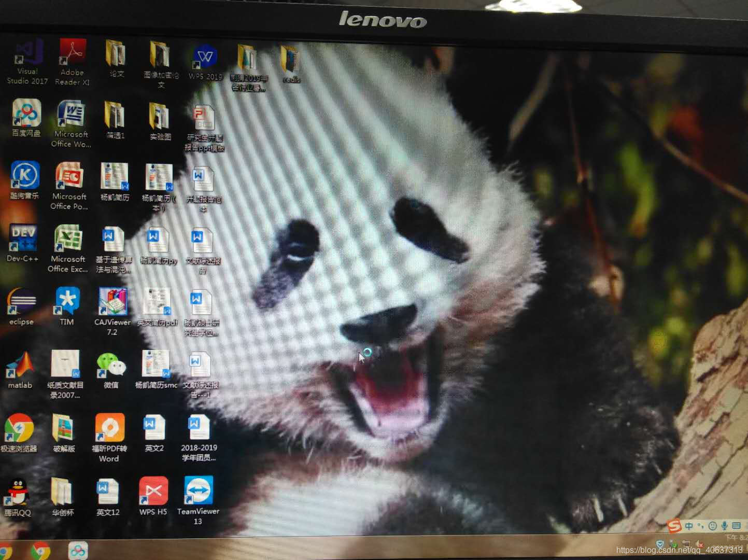
Task: Open Baidu Netdisk from the taskbar
Action: click(x=78, y=550)
